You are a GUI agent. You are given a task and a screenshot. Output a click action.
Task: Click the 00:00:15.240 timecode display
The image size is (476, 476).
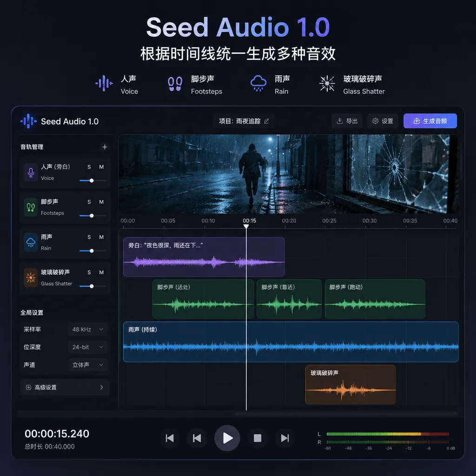tap(57, 434)
